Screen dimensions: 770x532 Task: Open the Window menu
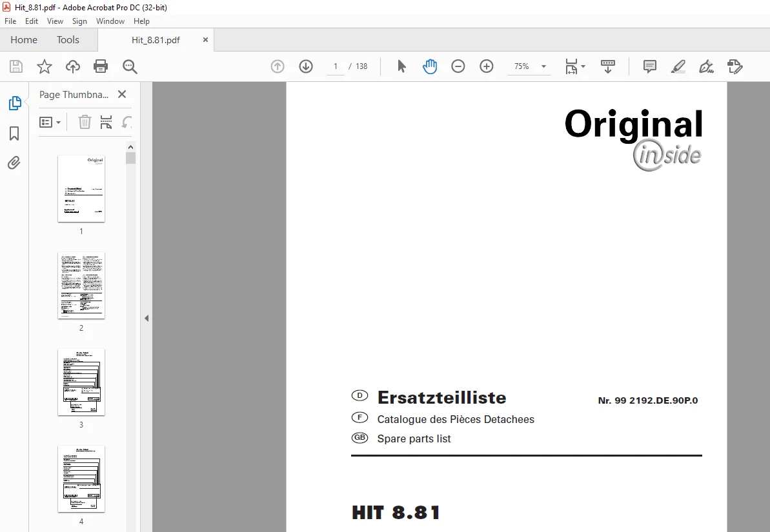pyautogui.click(x=110, y=21)
